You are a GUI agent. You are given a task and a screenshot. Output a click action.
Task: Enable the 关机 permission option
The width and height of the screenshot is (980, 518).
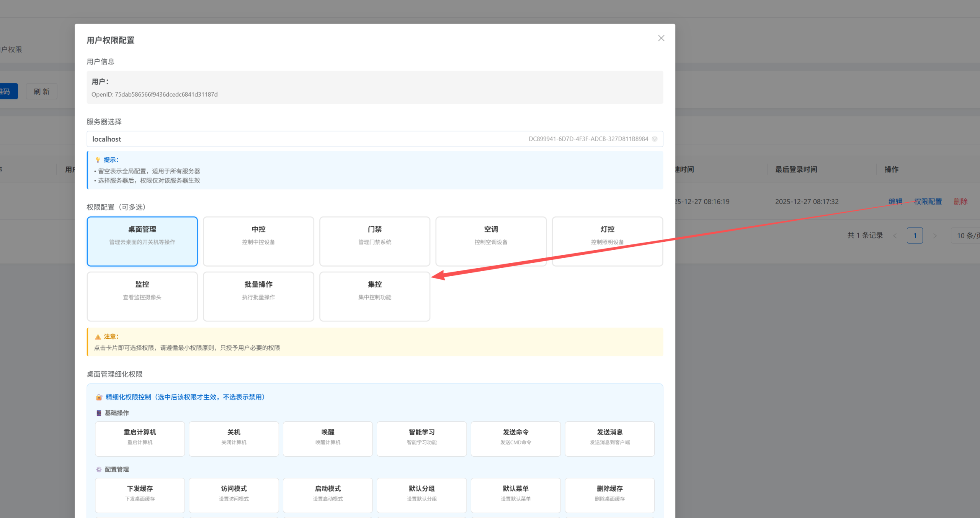[234, 439]
